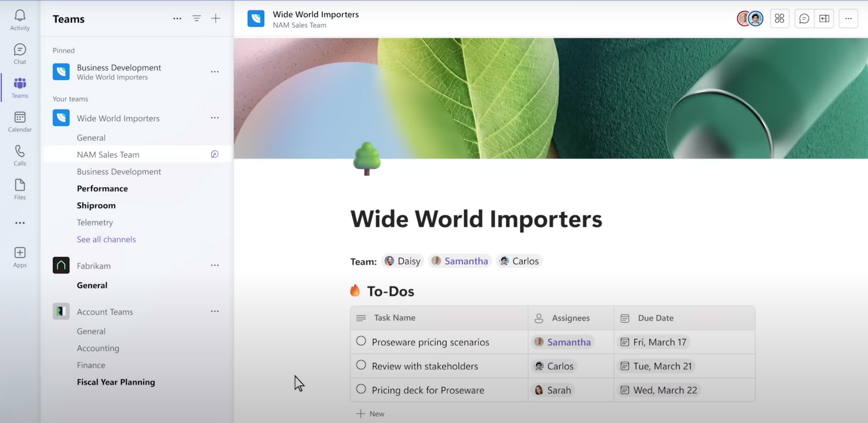The height and width of the screenshot is (423, 868).
Task: View participant avatars in the header
Action: 750,19
